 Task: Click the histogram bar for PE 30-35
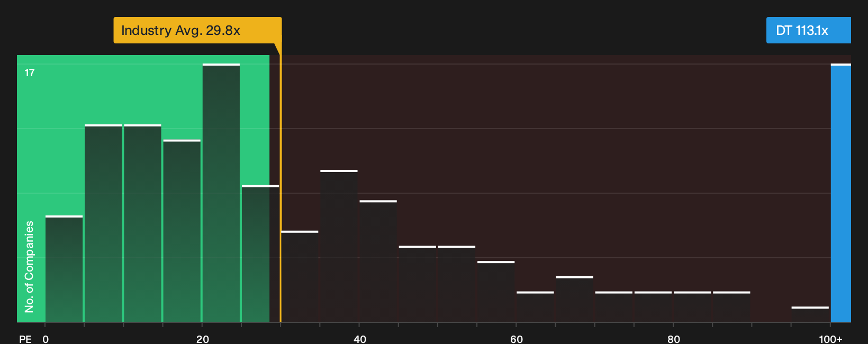(x=300, y=276)
